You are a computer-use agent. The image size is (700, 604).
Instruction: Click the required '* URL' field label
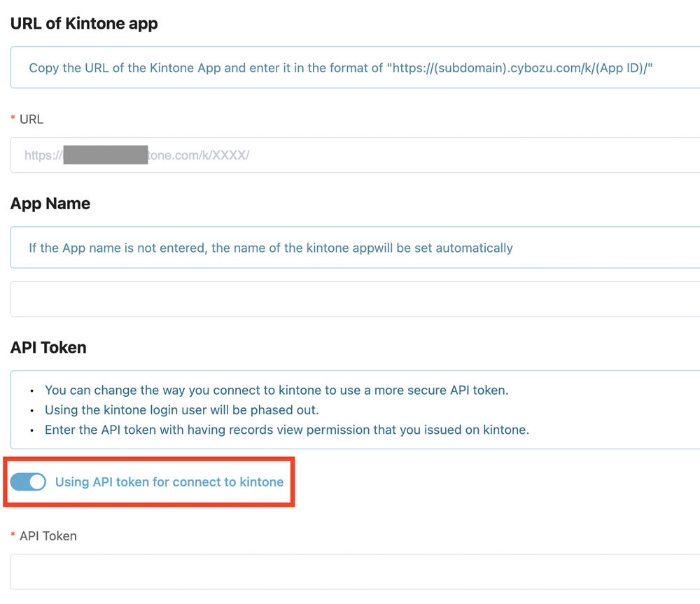point(27,119)
